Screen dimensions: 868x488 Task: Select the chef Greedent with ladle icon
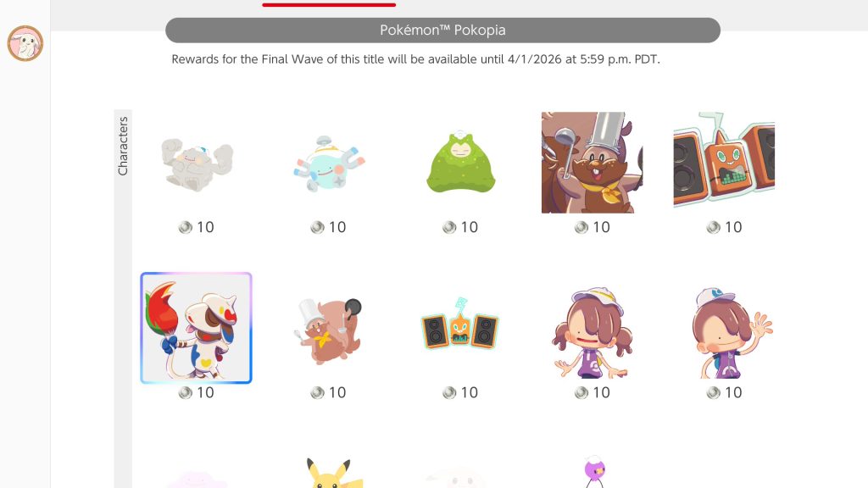(x=592, y=163)
